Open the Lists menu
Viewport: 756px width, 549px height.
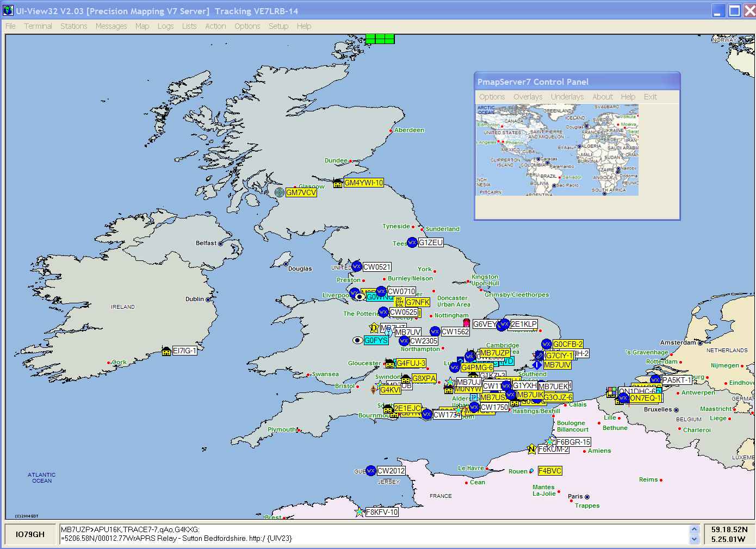[189, 26]
